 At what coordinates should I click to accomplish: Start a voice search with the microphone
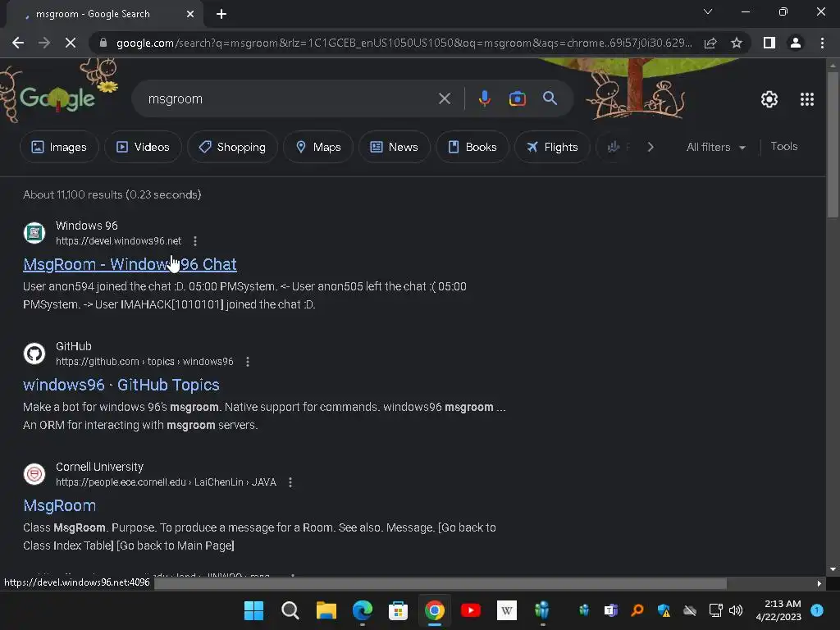(484, 98)
